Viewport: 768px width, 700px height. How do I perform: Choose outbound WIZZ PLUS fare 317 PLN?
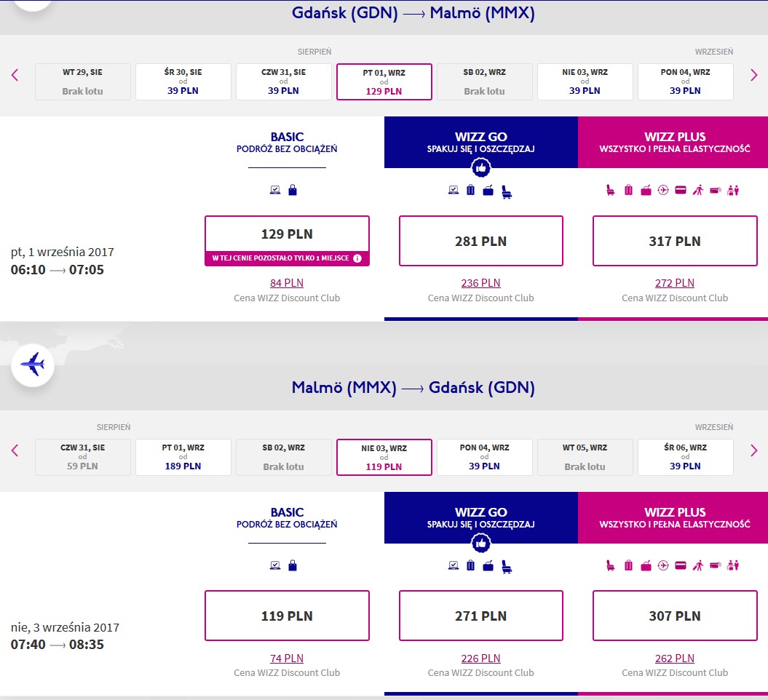pyautogui.click(x=675, y=241)
